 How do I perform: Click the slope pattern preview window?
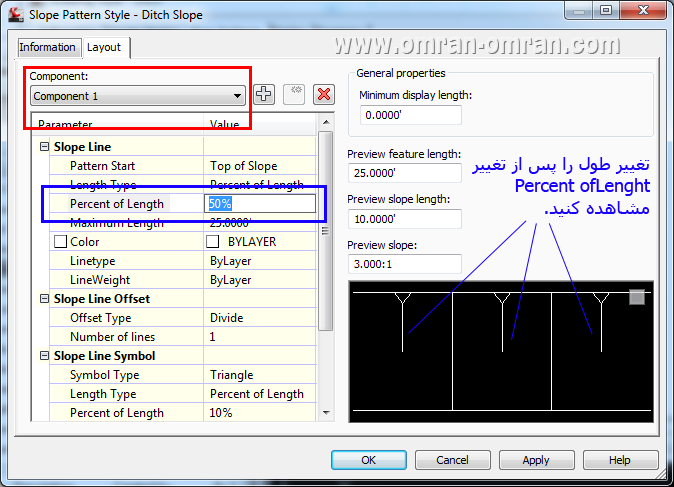501,352
